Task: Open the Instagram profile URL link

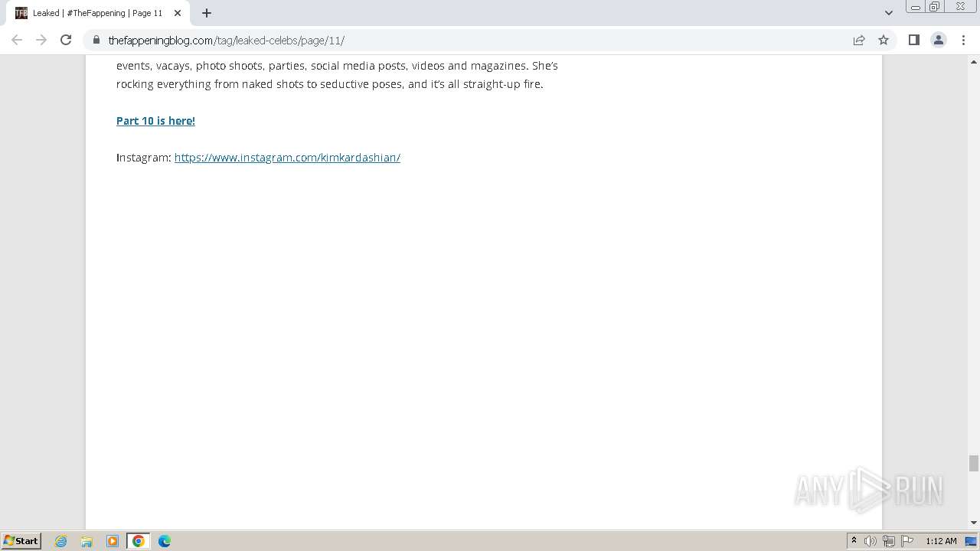Action: (287, 158)
